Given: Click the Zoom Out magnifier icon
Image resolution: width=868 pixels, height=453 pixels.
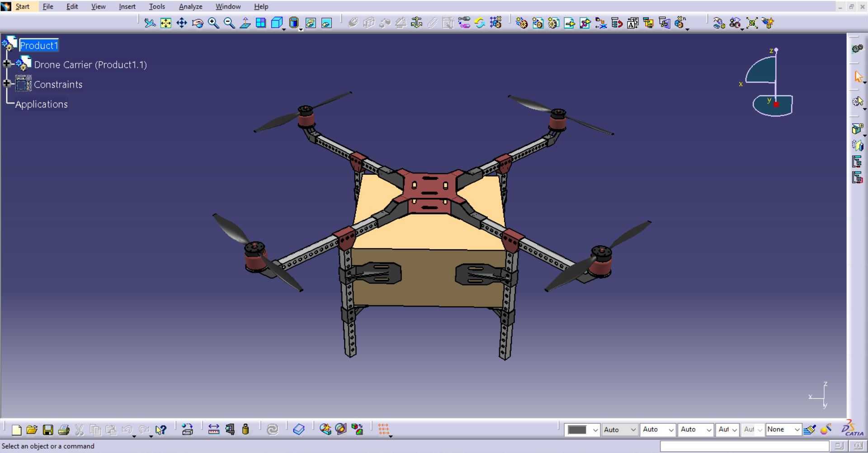Looking at the screenshot, I should coord(229,23).
